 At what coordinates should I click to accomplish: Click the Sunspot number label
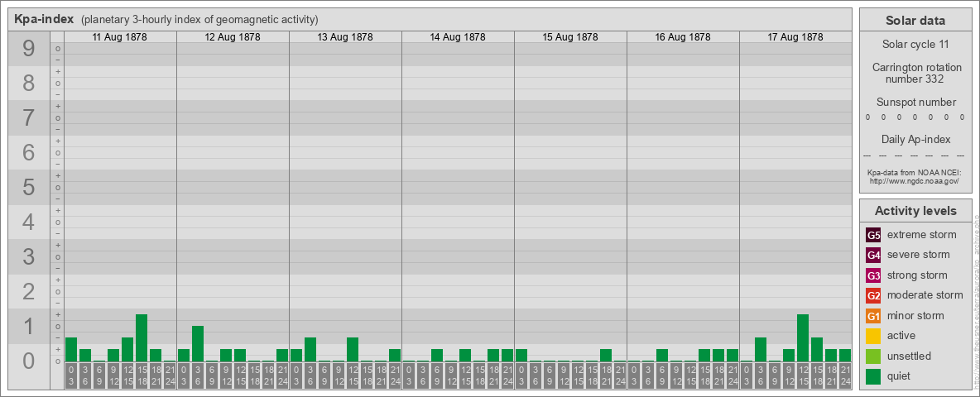click(915, 103)
